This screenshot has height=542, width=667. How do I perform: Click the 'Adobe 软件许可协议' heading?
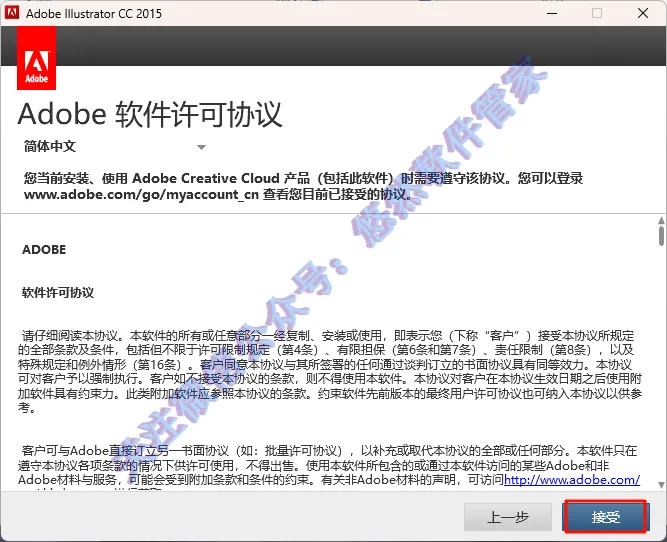point(150,114)
